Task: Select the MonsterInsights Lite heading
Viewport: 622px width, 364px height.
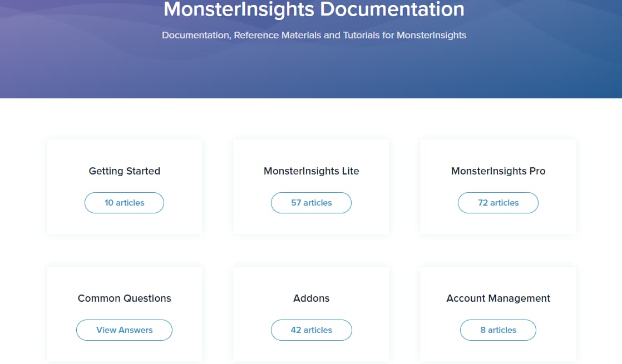Action: [311, 171]
